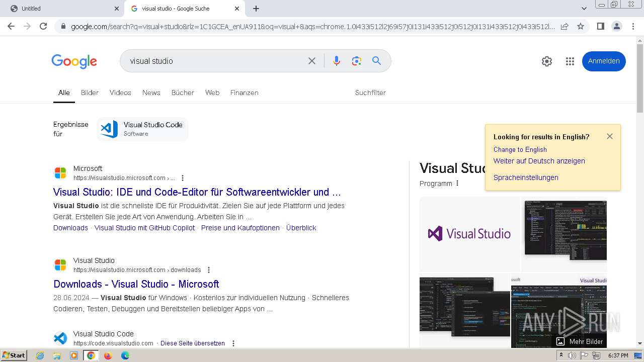Start voice search with microphone
Viewport: 644px width, 362px height.
tap(337, 61)
